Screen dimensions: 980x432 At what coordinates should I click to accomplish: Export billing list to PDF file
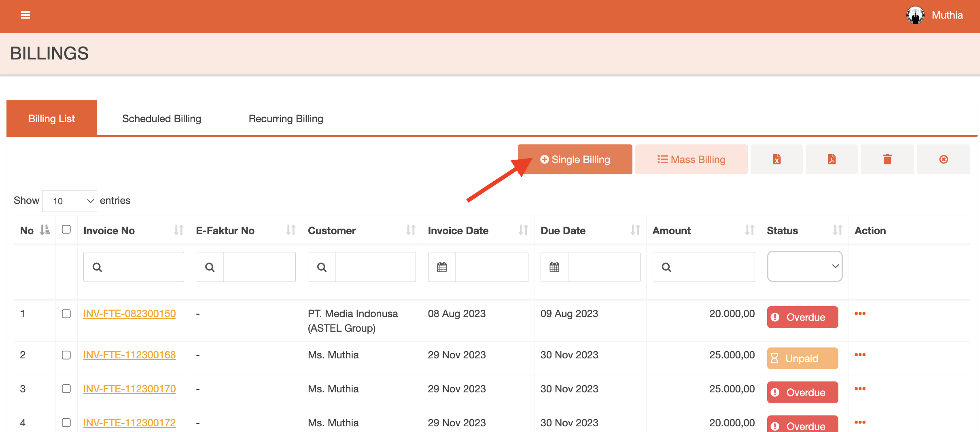click(x=831, y=159)
